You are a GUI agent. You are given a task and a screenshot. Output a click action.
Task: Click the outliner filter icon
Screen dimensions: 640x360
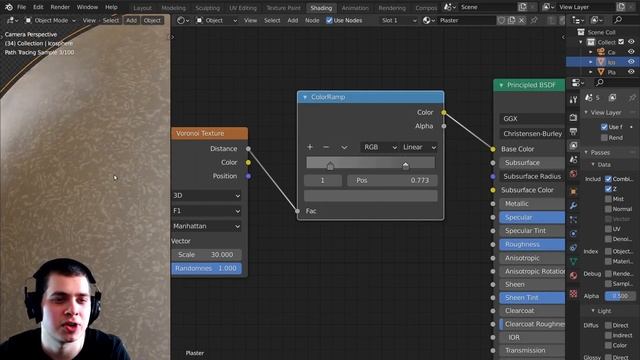pos(596,20)
